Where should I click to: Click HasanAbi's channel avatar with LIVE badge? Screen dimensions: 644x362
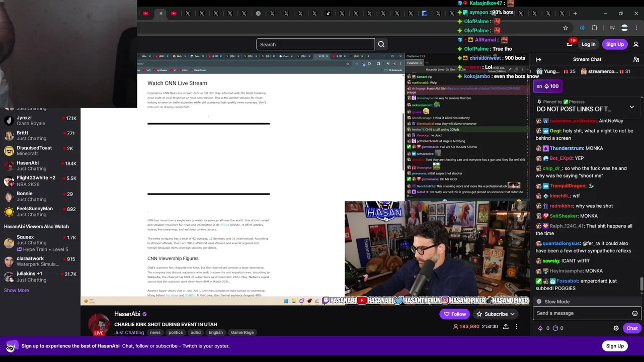click(x=99, y=325)
